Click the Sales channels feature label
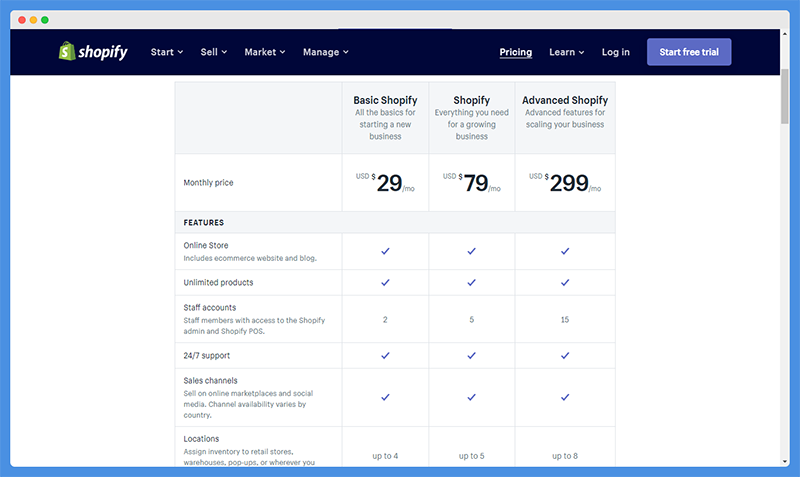The image size is (800, 477). point(210,381)
